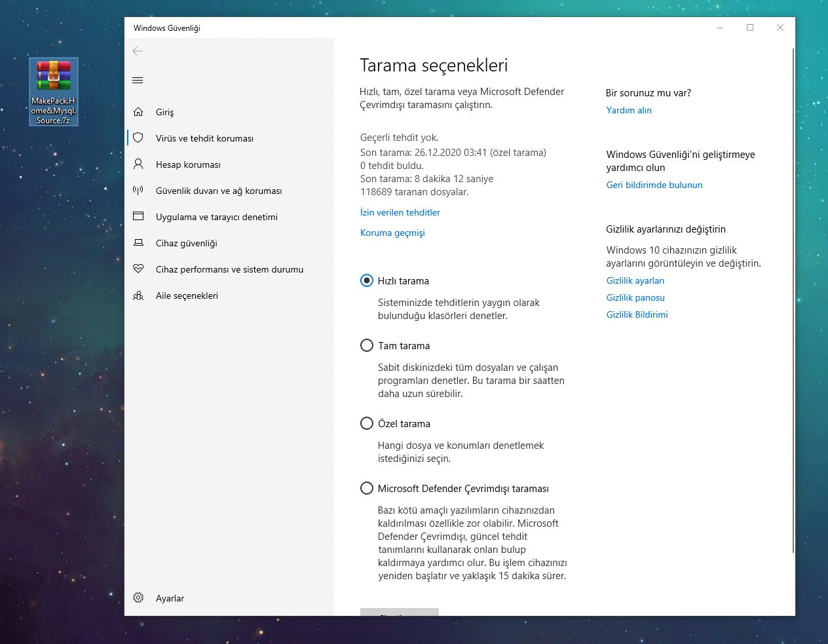Click the Tarama seçenekleri page heading
Image resolution: width=828 pixels, height=644 pixels.
[x=434, y=66]
